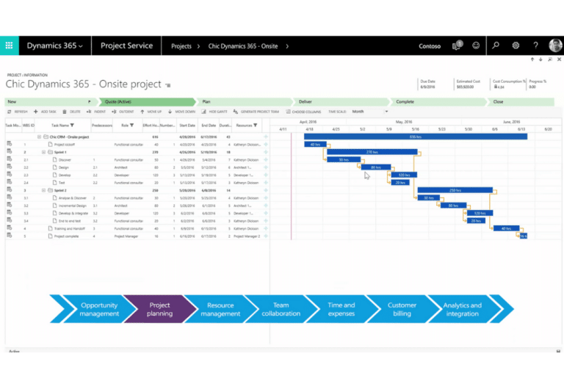Select the New process stage

[x=50, y=102]
